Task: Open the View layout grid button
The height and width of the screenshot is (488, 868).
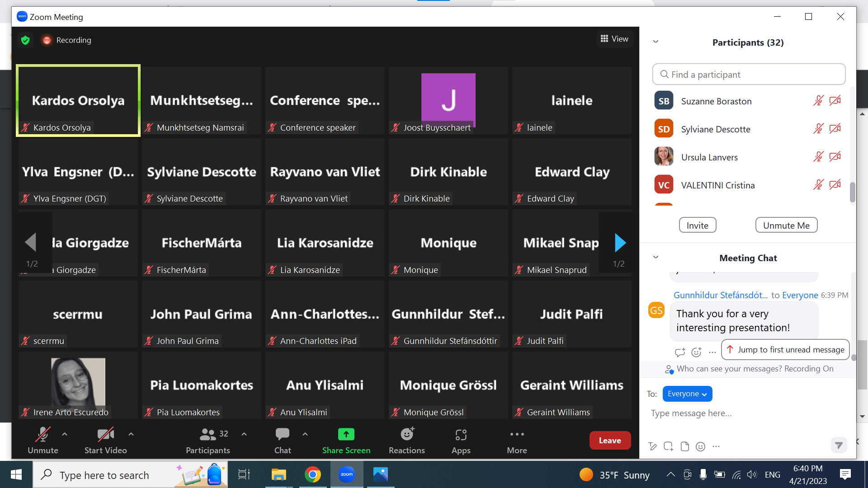Action: (614, 39)
